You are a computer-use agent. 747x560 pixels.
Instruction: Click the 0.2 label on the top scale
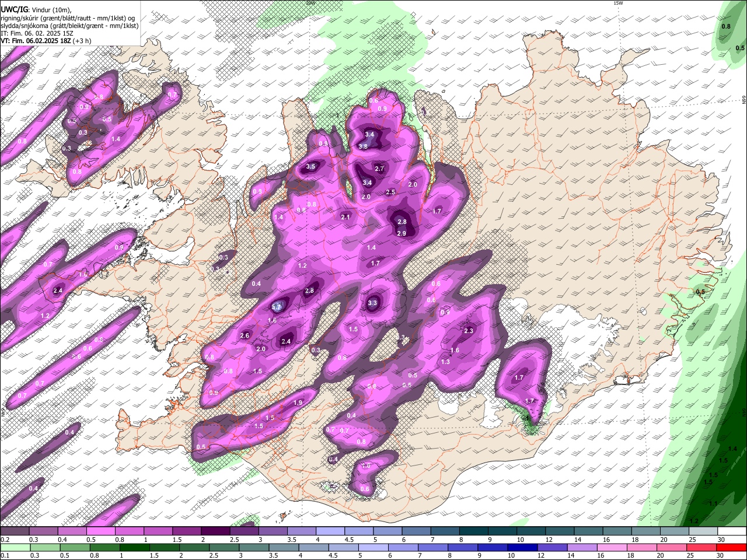pyautogui.click(x=5, y=540)
